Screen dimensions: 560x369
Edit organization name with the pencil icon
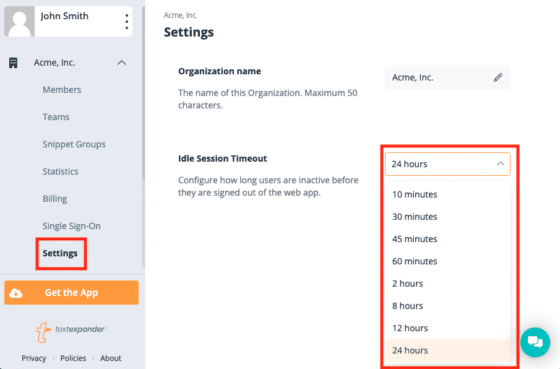click(x=498, y=78)
